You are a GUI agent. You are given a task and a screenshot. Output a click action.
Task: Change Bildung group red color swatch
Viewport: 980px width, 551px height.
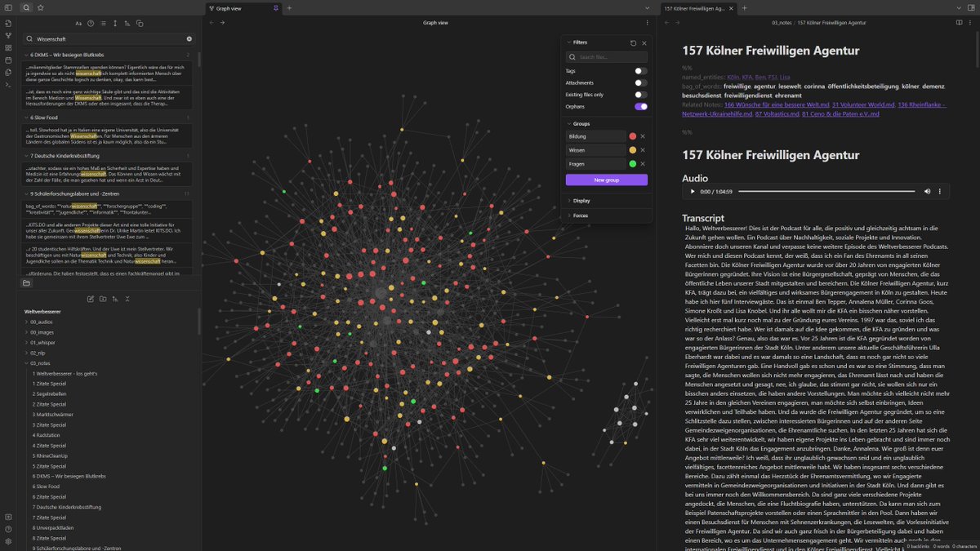click(x=632, y=136)
